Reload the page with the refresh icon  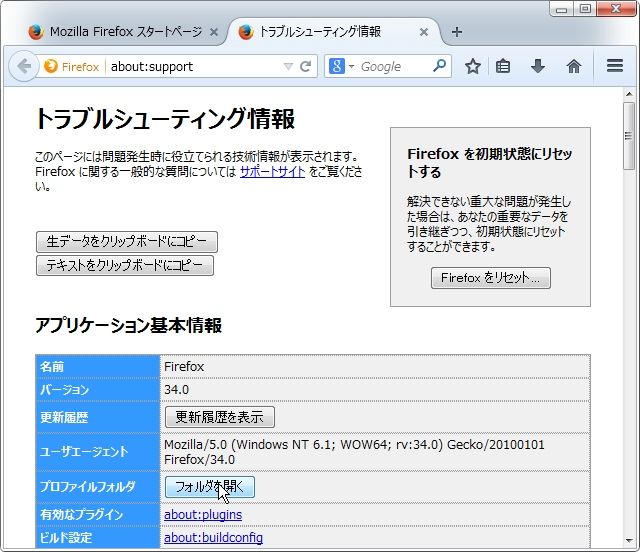point(306,66)
